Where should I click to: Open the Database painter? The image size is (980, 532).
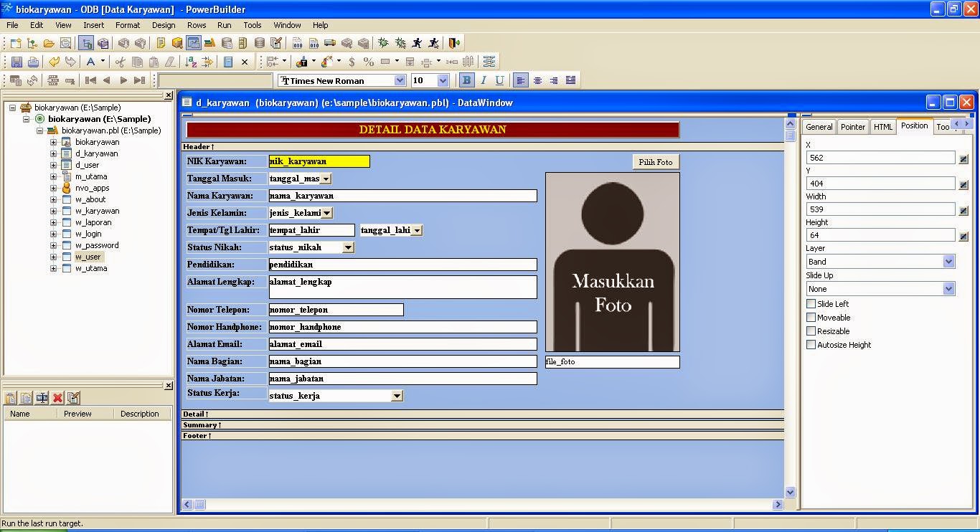[x=260, y=43]
